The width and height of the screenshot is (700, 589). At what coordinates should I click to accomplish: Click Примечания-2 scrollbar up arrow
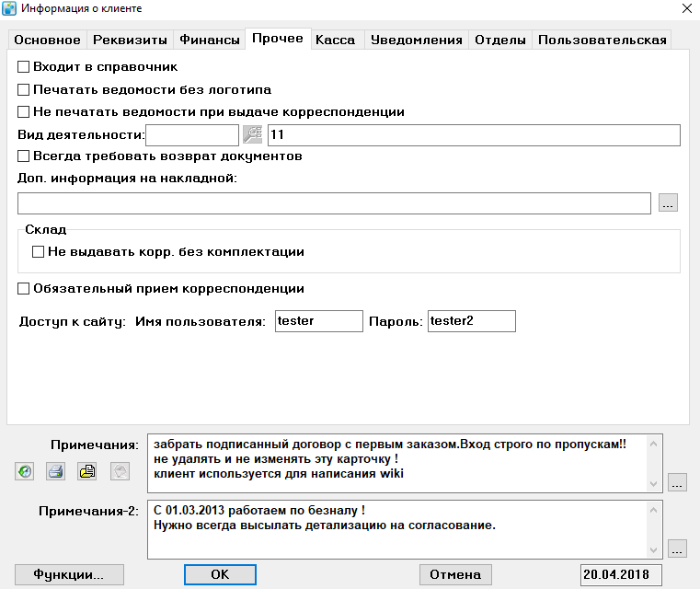point(654,510)
